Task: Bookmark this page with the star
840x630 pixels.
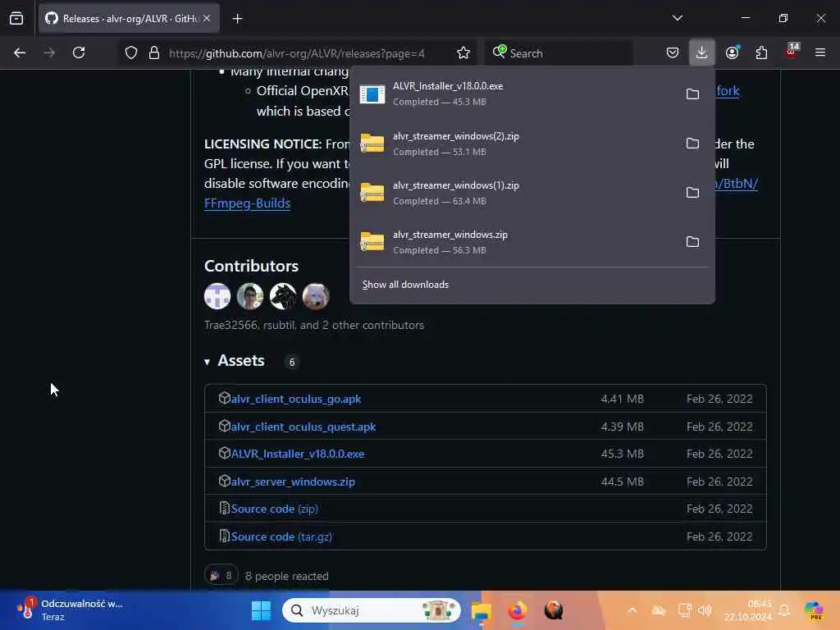Action: (463, 53)
